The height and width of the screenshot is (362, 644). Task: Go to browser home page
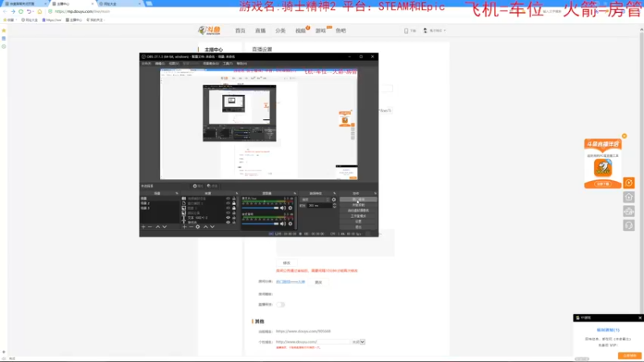pos(39,11)
